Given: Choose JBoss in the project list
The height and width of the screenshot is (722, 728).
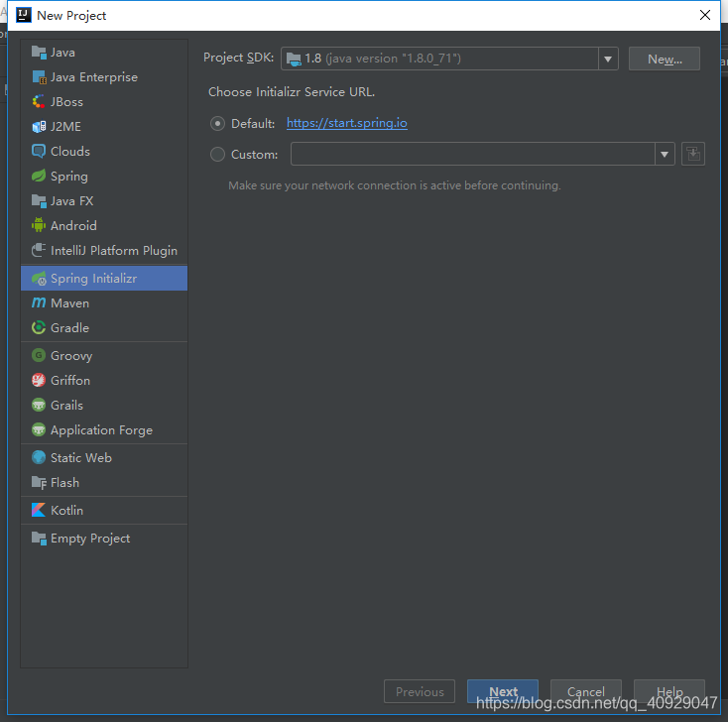Looking at the screenshot, I should [66, 102].
